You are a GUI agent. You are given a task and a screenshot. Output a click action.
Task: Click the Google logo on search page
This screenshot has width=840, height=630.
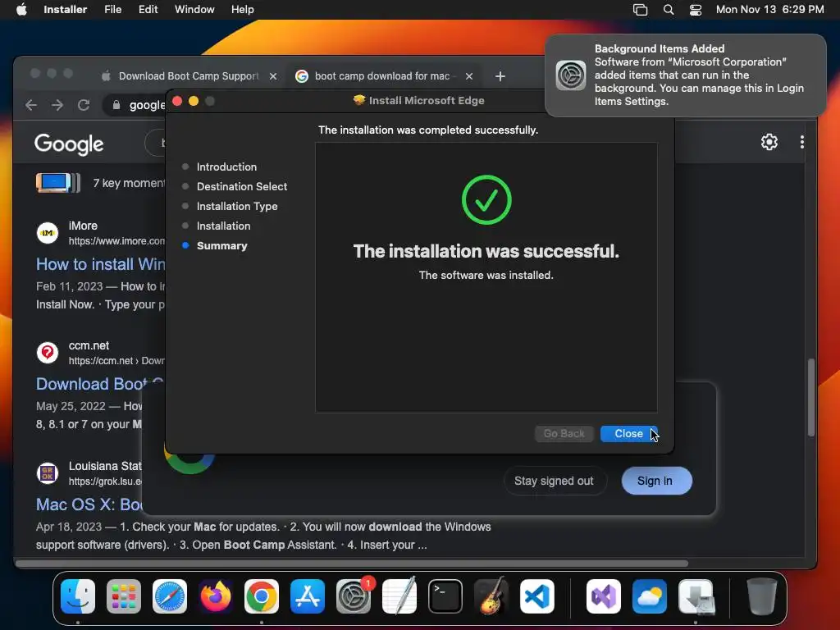[69, 144]
